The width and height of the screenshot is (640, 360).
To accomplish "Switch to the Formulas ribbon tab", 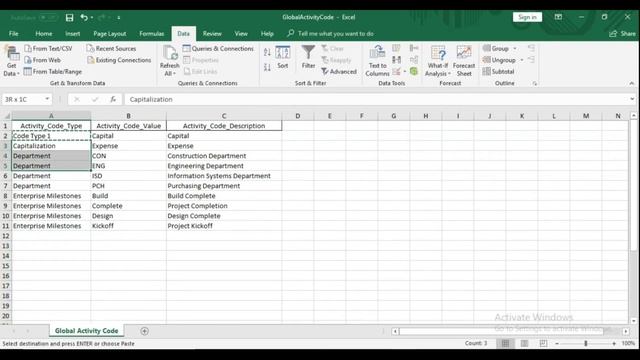I will click(151, 33).
